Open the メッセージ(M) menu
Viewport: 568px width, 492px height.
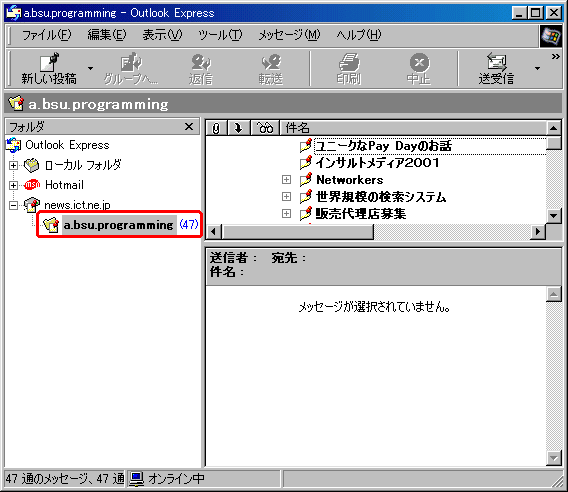click(x=289, y=35)
